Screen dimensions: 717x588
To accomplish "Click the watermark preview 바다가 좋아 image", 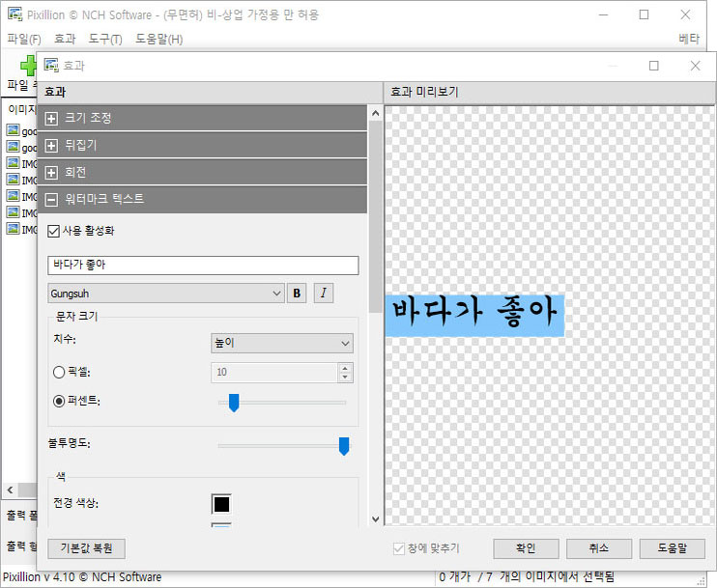I will tap(474, 316).
